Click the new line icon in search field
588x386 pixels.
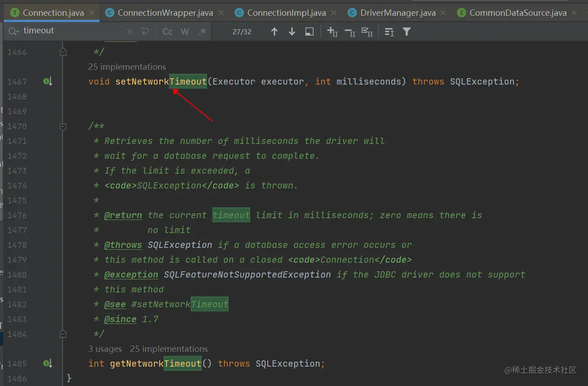click(x=144, y=31)
